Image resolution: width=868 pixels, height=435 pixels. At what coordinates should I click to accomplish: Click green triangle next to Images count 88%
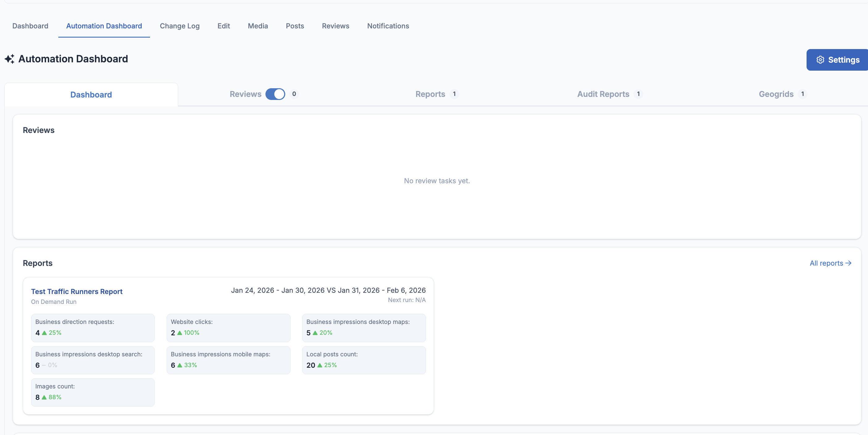click(44, 397)
